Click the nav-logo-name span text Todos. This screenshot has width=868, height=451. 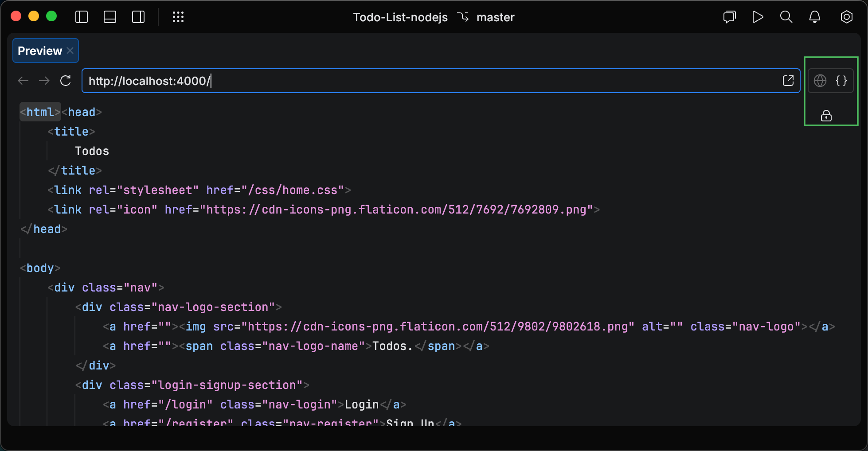click(x=393, y=346)
